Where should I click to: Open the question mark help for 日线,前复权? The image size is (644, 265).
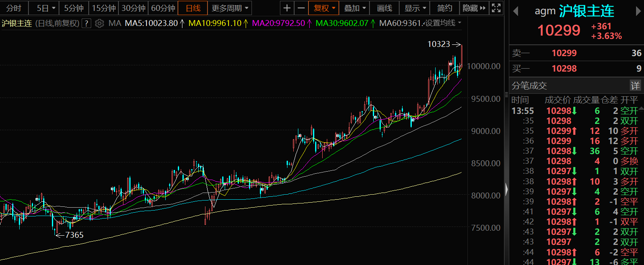[x=86, y=23]
